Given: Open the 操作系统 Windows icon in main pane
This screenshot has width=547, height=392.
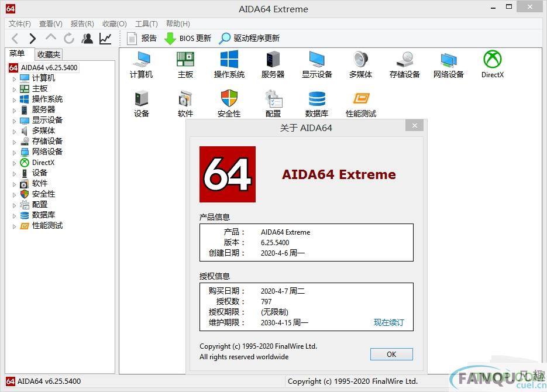Looking at the screenshot, I should coord(229,64).
